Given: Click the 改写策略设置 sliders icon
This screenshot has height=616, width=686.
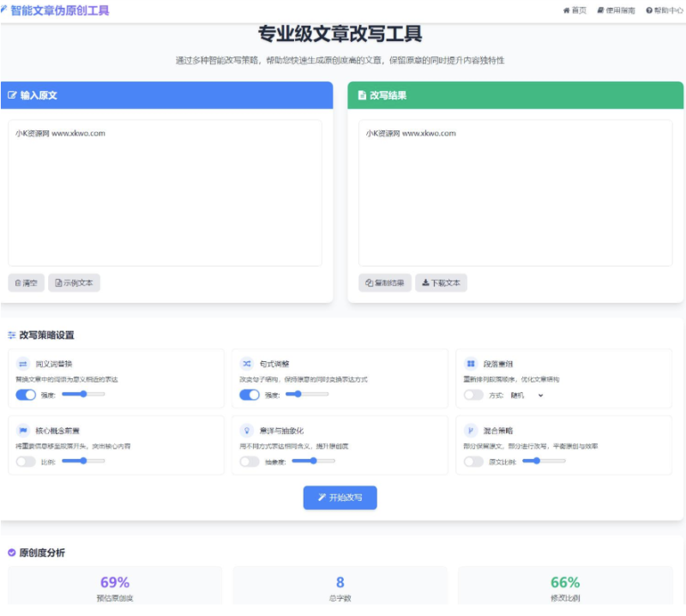Looking at the screenshot, I should pos(12,335).
